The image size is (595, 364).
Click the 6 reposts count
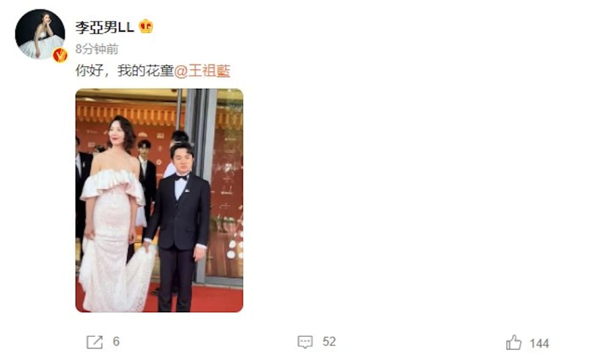tap(116, 342)
